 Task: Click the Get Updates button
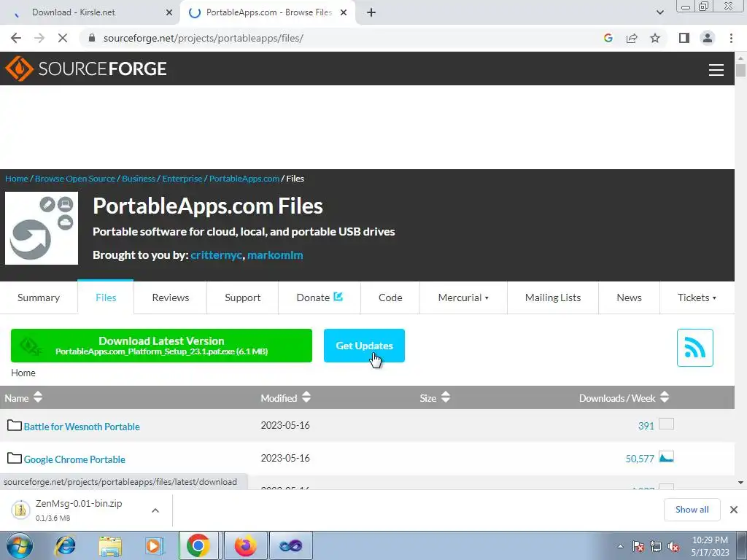tap(365, 346)
